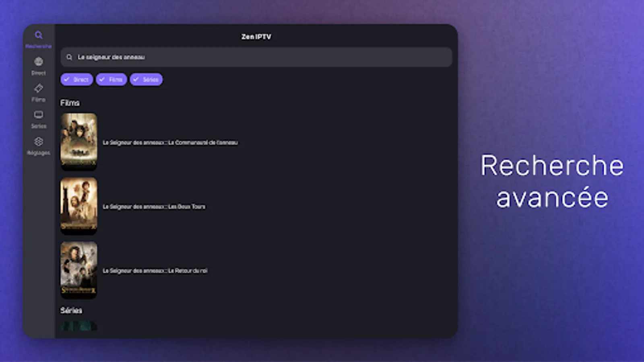The width and height of the screenshot is (644, 362).
Task: Click the magnifier icon inside the search bar
Action: click(x=69, y=58)
